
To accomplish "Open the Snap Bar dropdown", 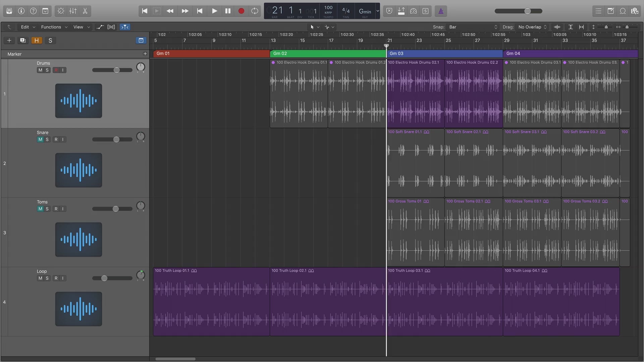I will (473, 27).
